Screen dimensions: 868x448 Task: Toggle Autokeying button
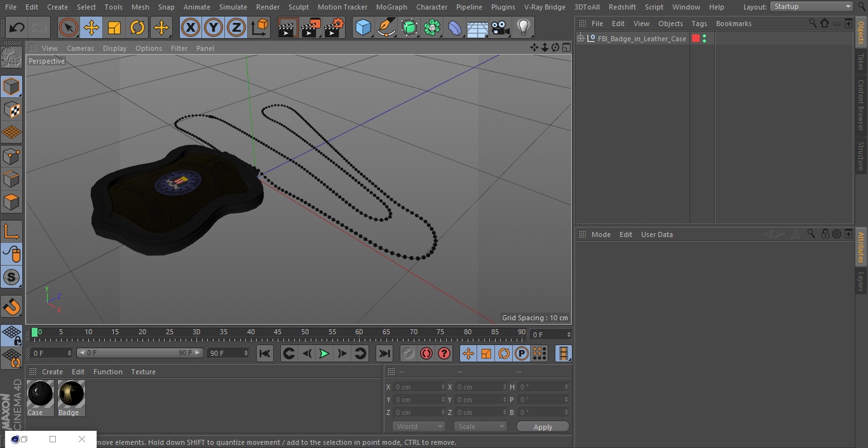tap(426, 353)
